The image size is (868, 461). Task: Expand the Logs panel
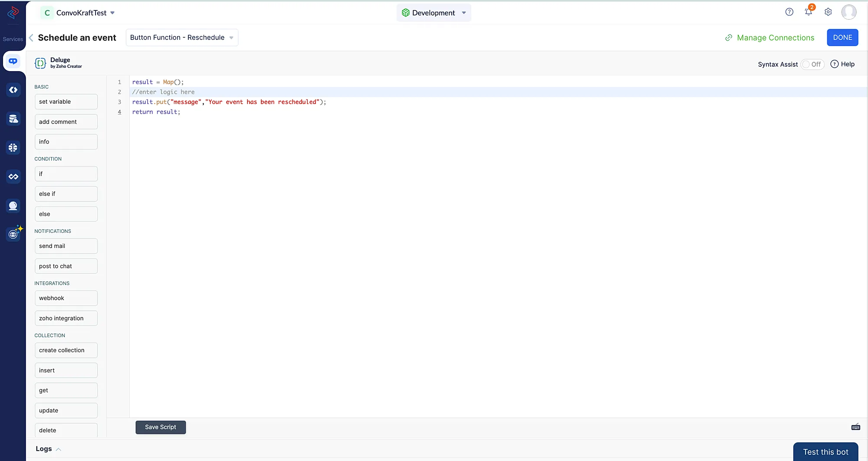tap(48, 449)
